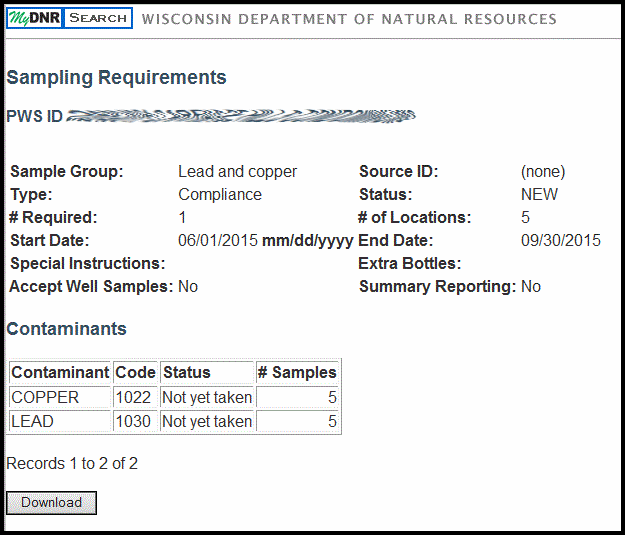Click the Wisconsin Department of Natural Resources title
The height and width of the screenshot is (535, 625).
(x=349, y=19)
